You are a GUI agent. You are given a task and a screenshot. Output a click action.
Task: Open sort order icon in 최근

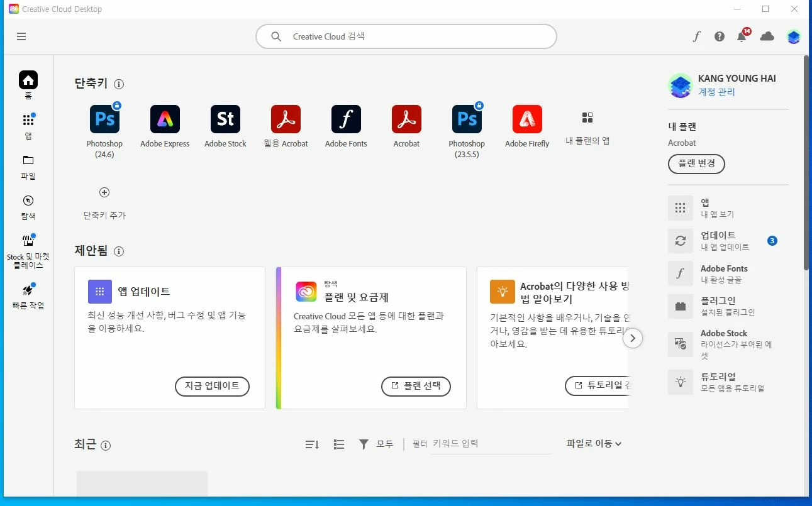[312, 444]
